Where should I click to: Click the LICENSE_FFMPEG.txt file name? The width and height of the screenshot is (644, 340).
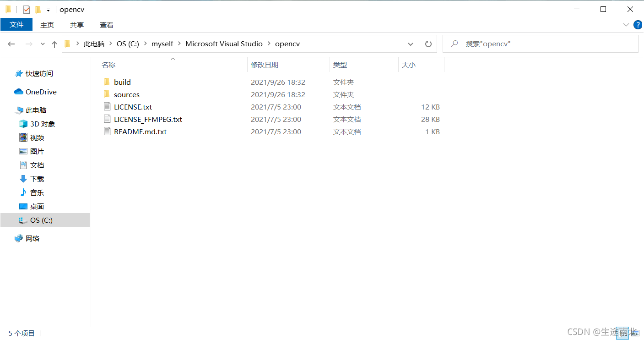click(148, 119)
